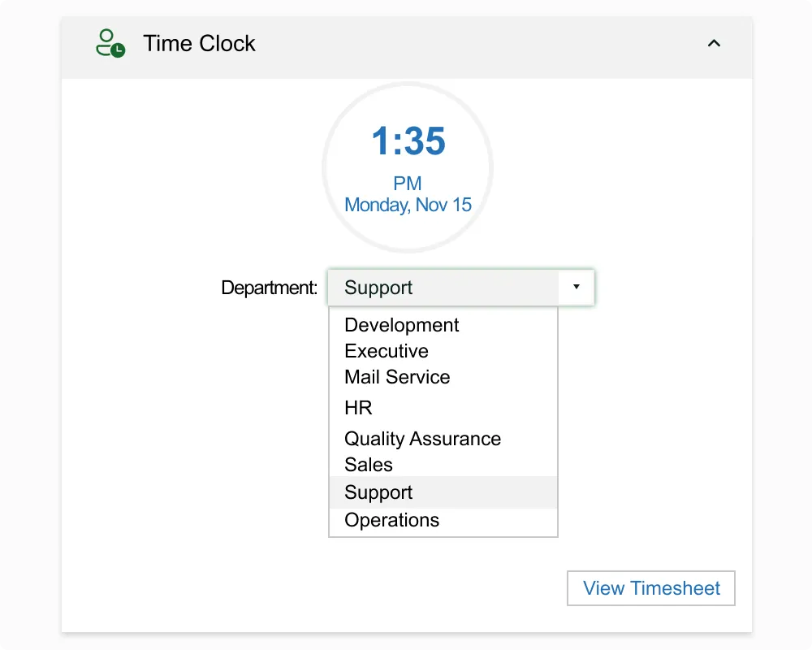Click the 1:35 time digits
This screenshot has width=812, height=650.
408,141
